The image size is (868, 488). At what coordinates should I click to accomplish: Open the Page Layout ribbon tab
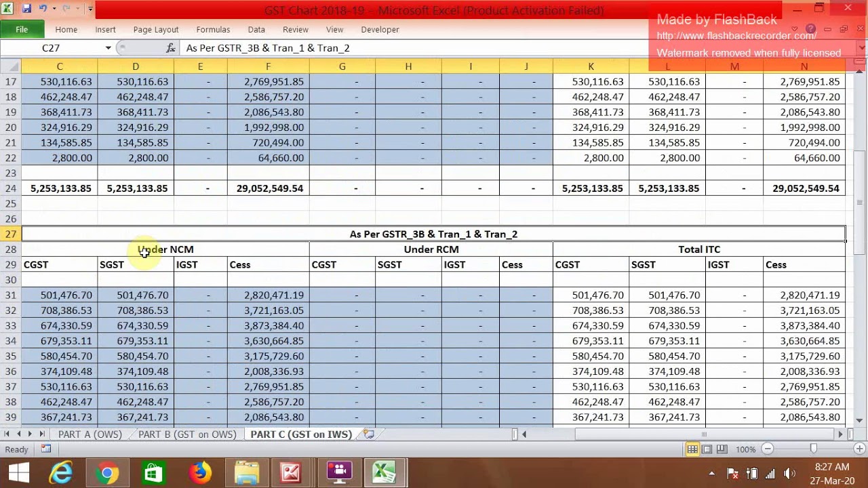(x=156, y=29)
